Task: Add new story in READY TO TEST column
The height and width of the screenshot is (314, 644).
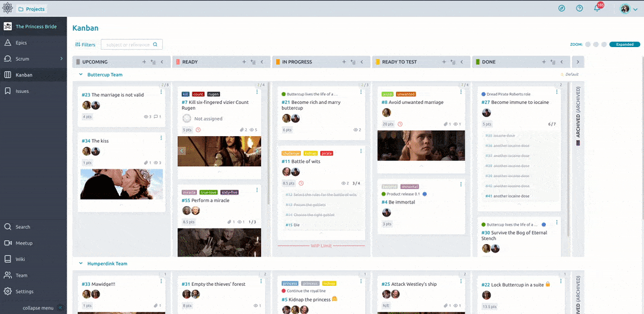Action: 444,62
